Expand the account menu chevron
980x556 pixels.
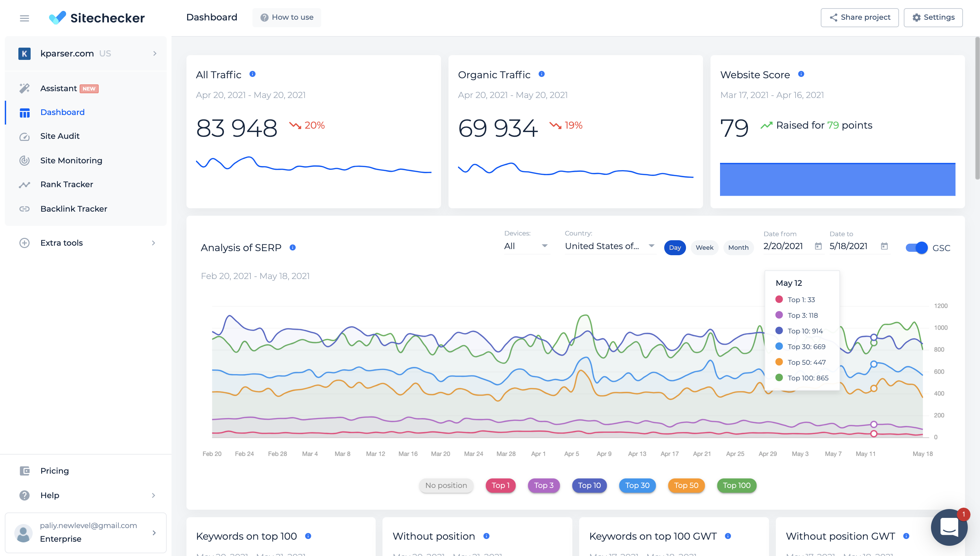tap(154, 533)
